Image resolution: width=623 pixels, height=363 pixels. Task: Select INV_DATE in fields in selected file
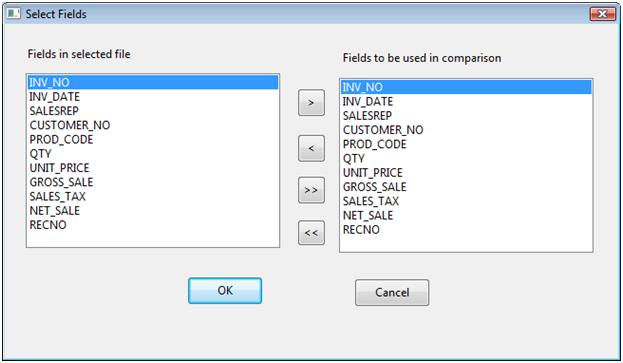point(153,97)
